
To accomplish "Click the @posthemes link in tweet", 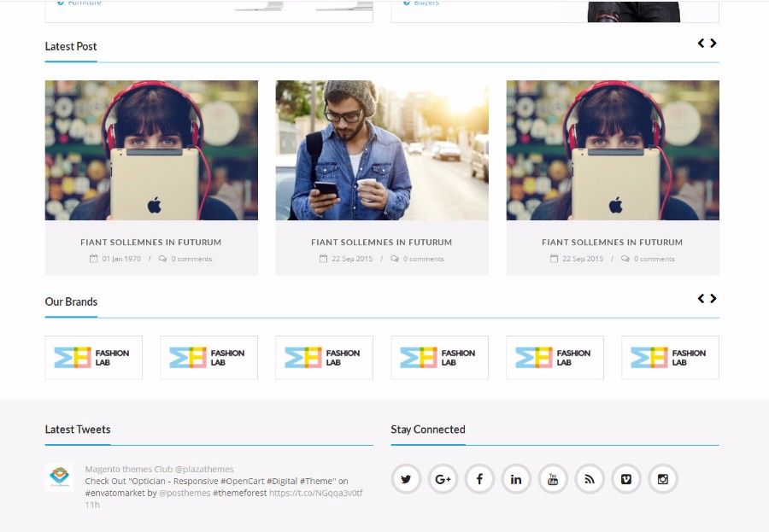I will pos(185,493).
